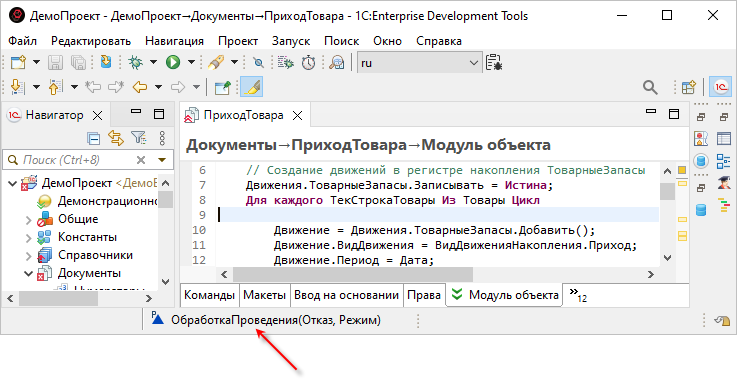The height and width of the screenshot is (381, 737).
Task: Switch to the Макеты tab
Action: pyautogui.click(x=264, y=295)
